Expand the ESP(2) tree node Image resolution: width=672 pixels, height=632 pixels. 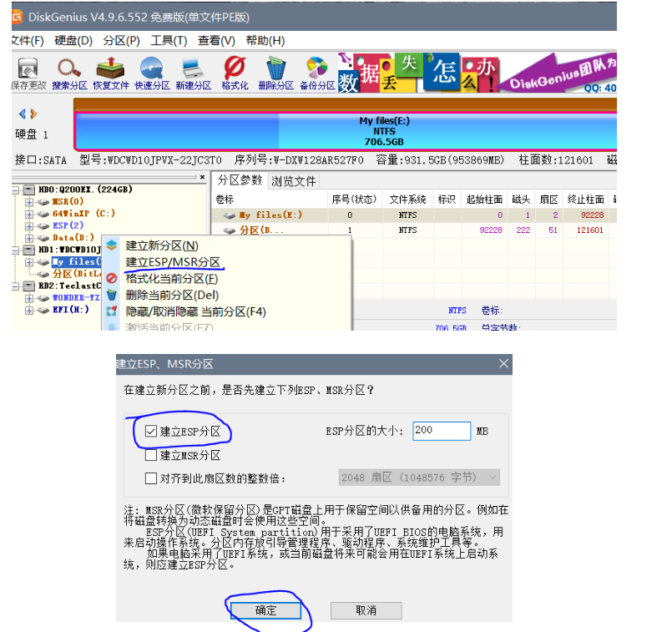pyautogui.click(x=28, y=225)
